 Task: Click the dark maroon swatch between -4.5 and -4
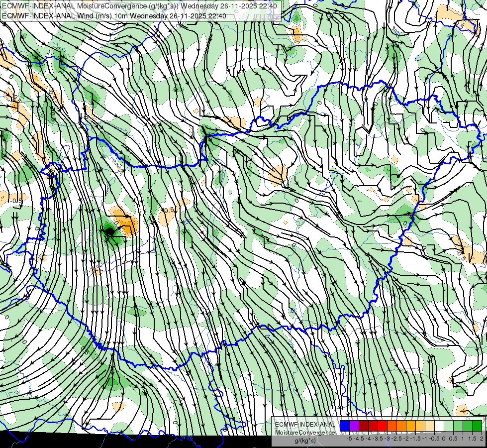364,426
